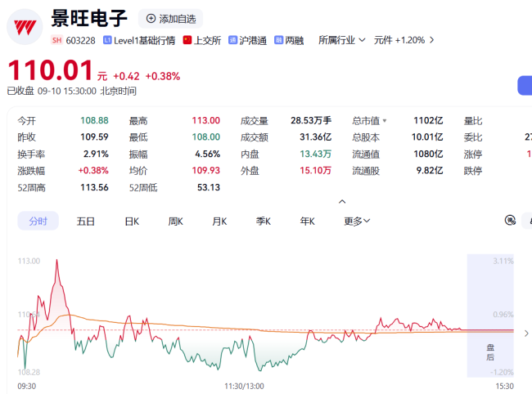Click the 成交额 value 31.36亿
Screen dimensions: 532x394
(316, 137)
